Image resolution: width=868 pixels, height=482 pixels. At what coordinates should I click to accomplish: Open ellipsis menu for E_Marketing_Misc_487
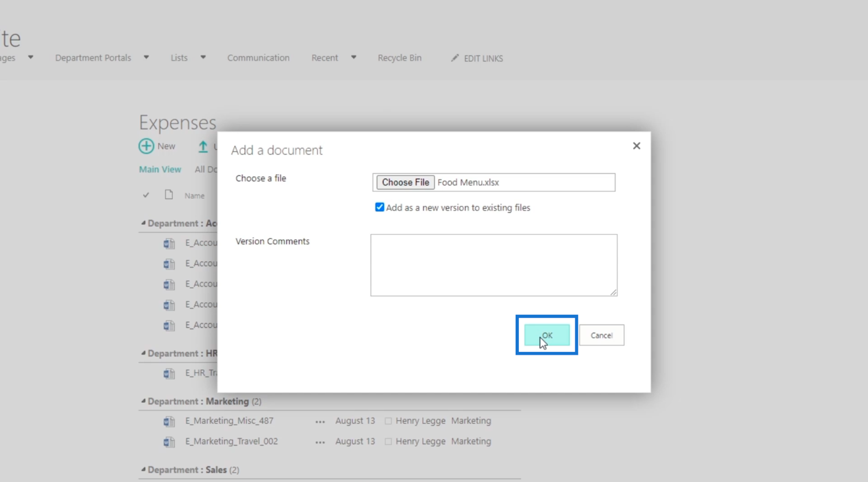[320, 422]
